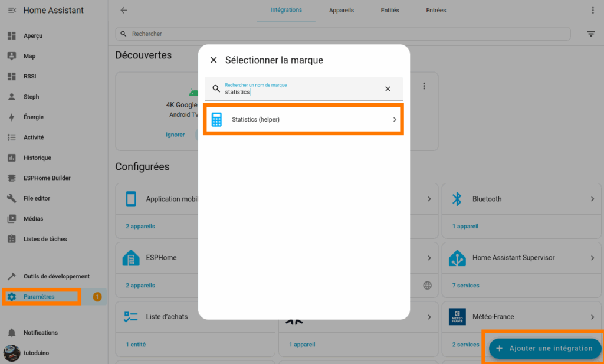This screenshot has height=364, width=604.
Task: Open the filter options icon
Action: click(x=590, y=34)
